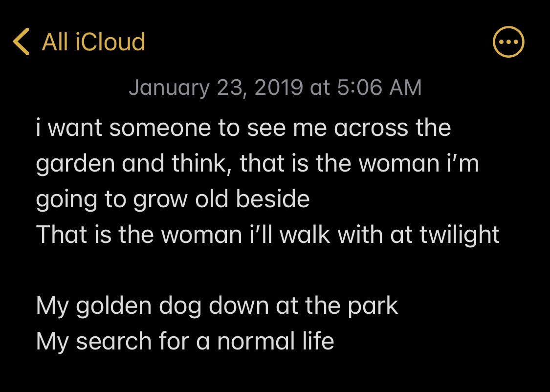Tap the January 23, 2019 timestamp
Viewport: 550px width, 392px height.
click(x=275, y=87)
